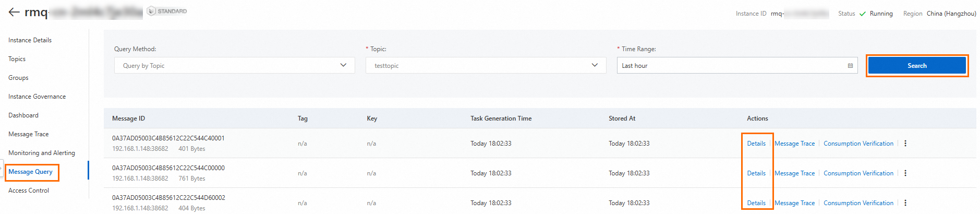Open more actions for message ending C40001
Viewport: 980px width, 214px height.
(905, 144)
